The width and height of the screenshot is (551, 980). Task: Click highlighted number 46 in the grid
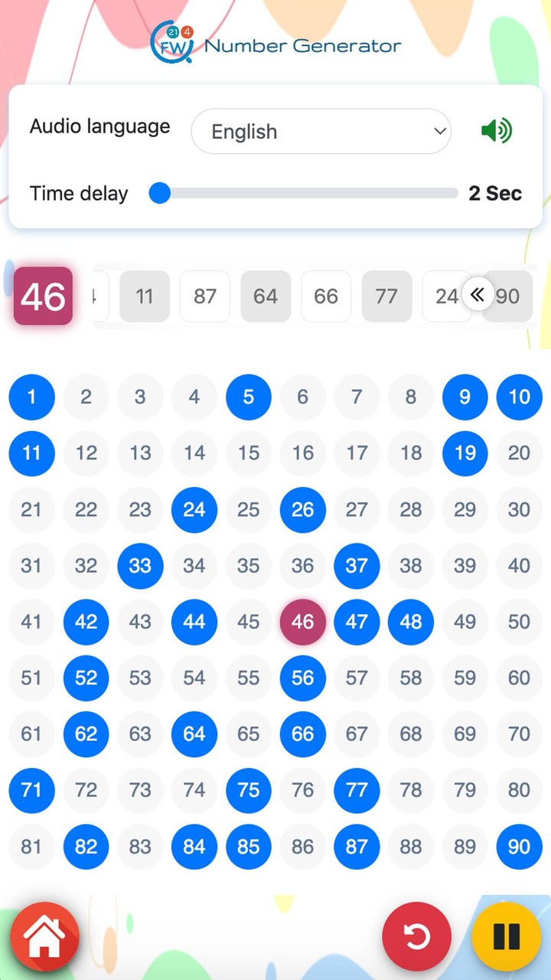tap(302, 622)
